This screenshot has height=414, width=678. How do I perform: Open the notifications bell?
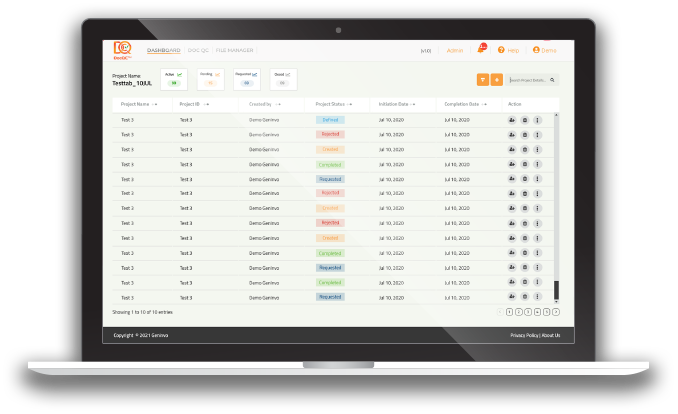[x=481, y=49]
